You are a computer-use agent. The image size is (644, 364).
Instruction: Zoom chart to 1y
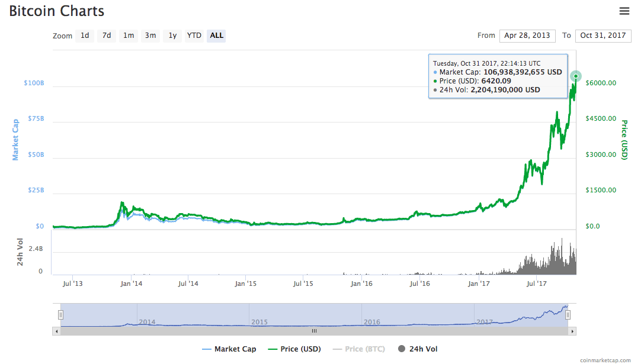172,36
